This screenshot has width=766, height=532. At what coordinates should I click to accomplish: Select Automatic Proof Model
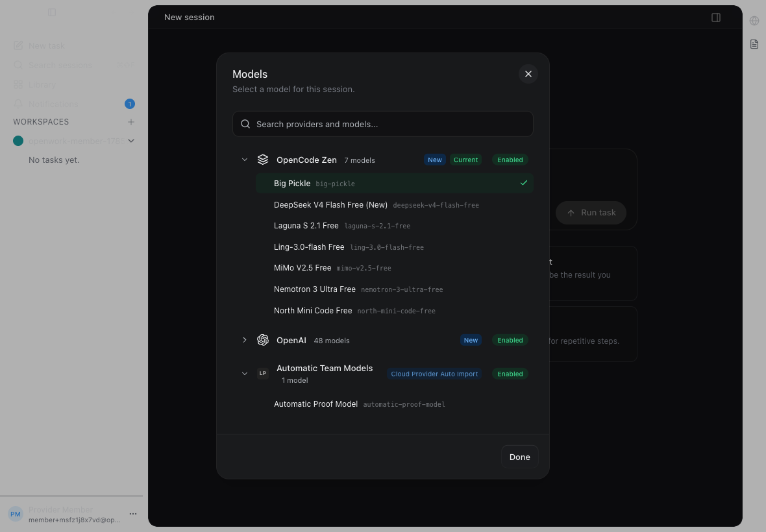tap(394, 404)
